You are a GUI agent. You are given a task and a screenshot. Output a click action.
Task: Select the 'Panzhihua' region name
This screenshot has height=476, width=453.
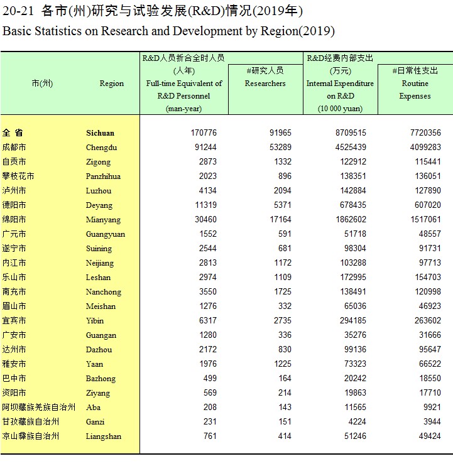[103, 176]
